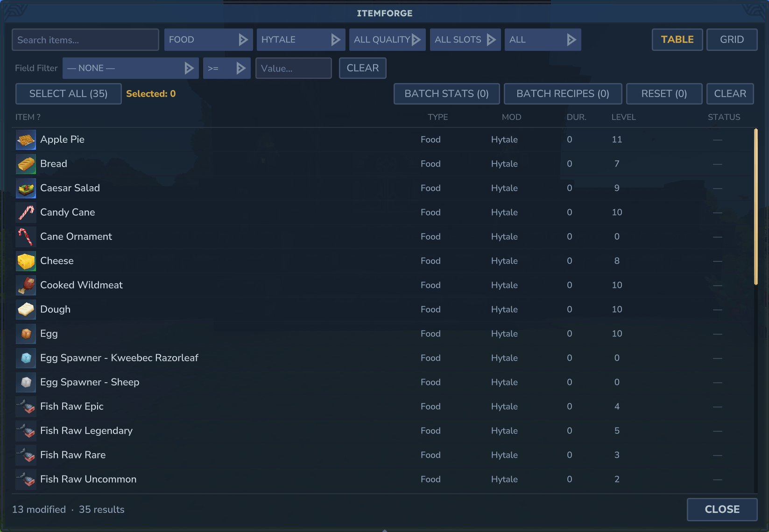769x532 pixels.
Task: Click the Bread item icon
Action: tap(26, 164)
